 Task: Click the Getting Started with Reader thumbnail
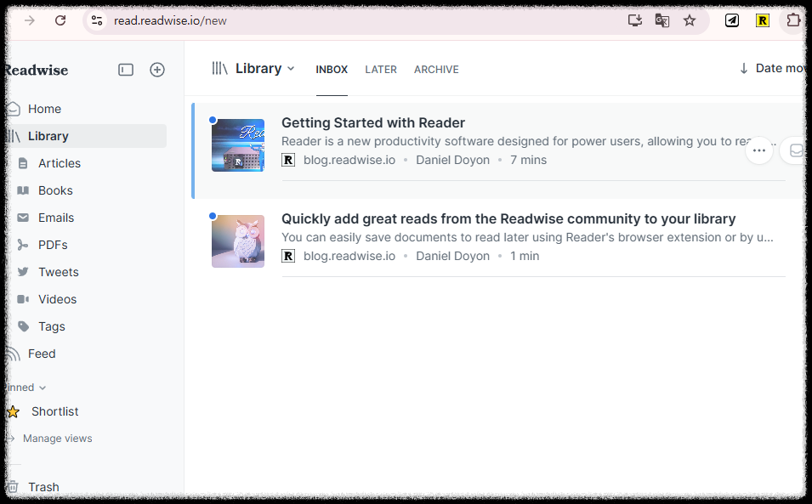[238, 145]
